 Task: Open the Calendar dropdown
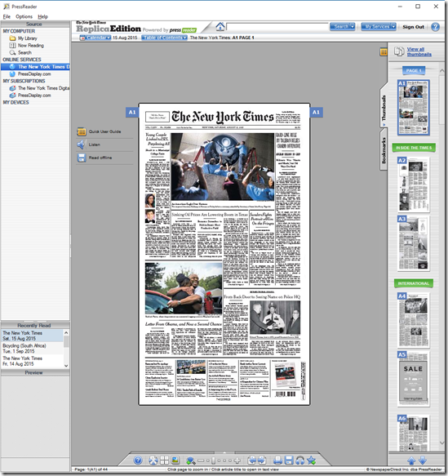pyautogui.click(x=95, y=38)
